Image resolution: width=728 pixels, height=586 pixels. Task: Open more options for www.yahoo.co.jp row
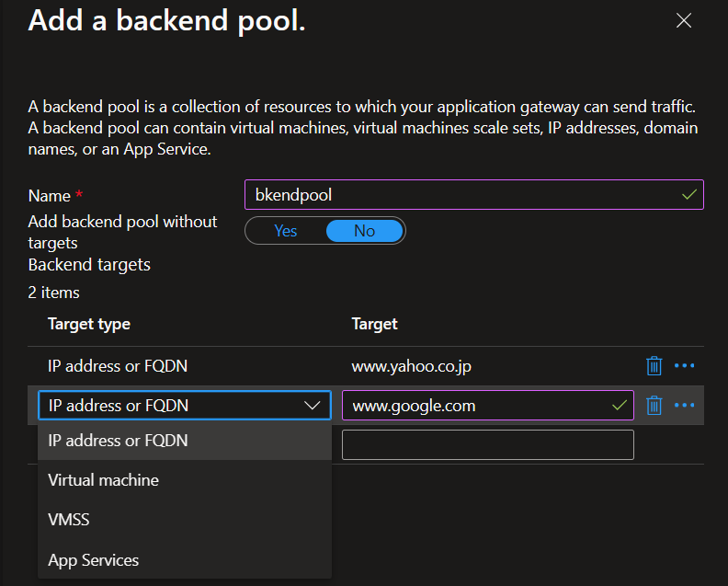[x=685, y=366]
